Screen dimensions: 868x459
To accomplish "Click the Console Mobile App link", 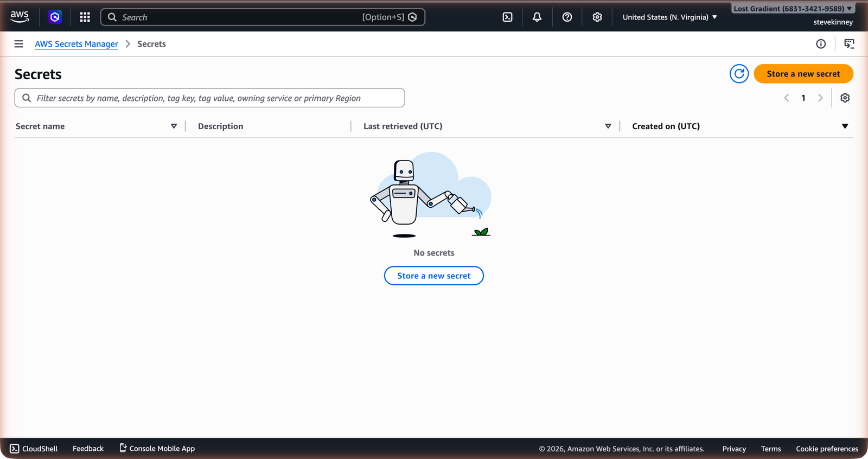I will click(x=157, y=449).
